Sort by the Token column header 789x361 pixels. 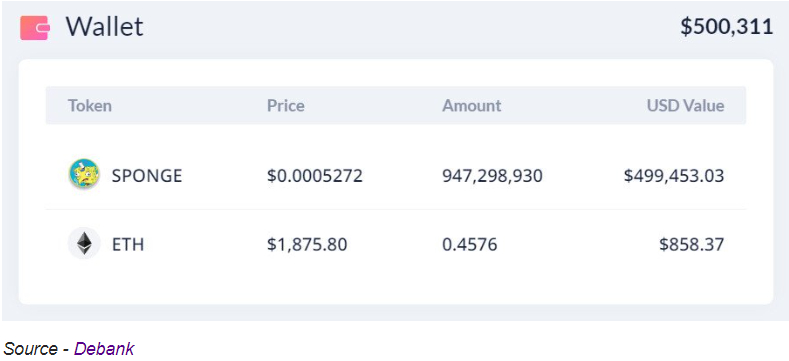pos(90,106)
